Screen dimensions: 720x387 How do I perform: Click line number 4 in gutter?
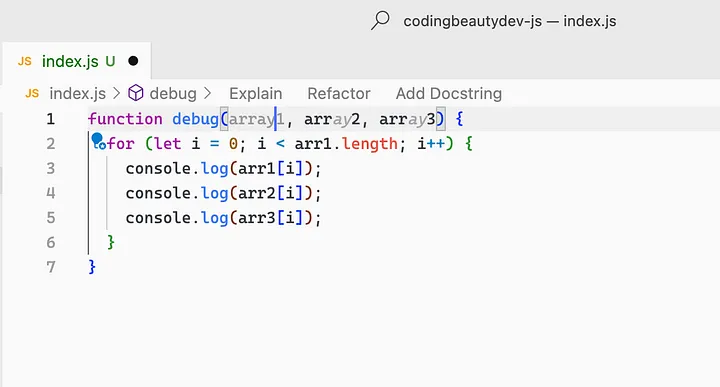tap(51, 193)
